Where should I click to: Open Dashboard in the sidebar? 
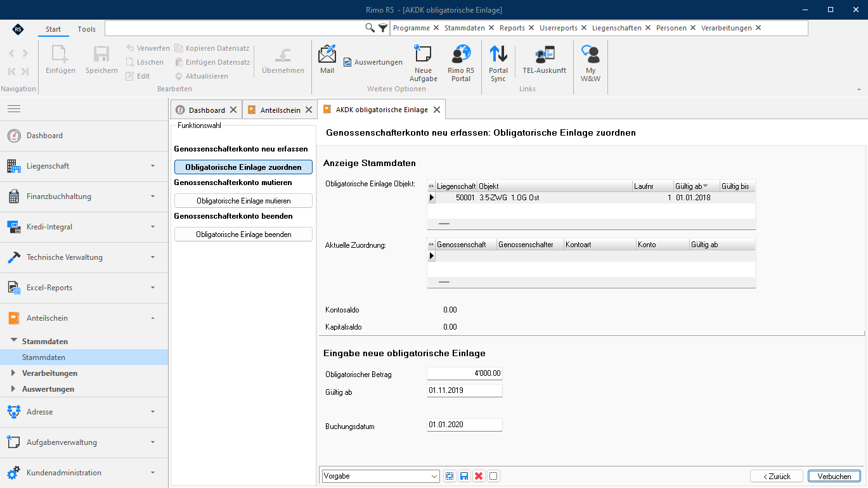[x=84, y=136]
